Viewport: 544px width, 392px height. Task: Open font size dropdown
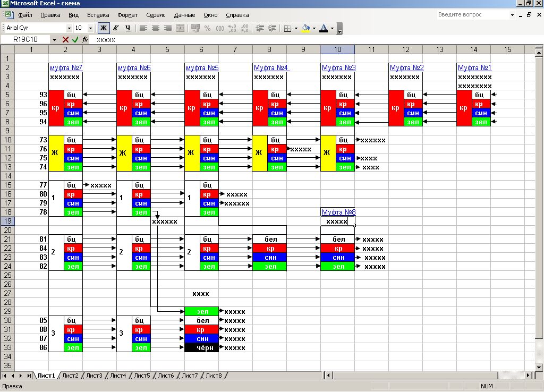90,28
